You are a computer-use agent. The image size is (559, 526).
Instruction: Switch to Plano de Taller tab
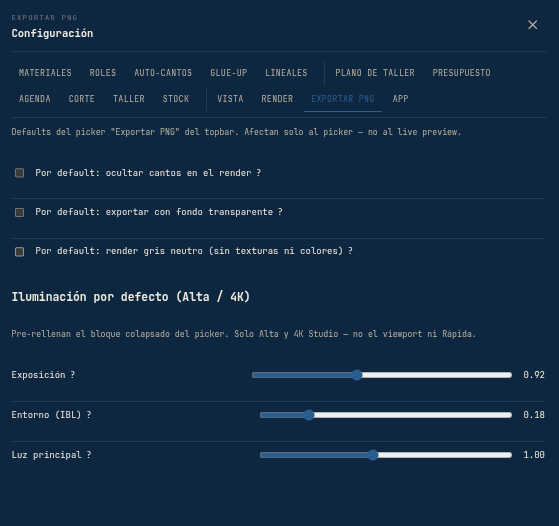375,73
